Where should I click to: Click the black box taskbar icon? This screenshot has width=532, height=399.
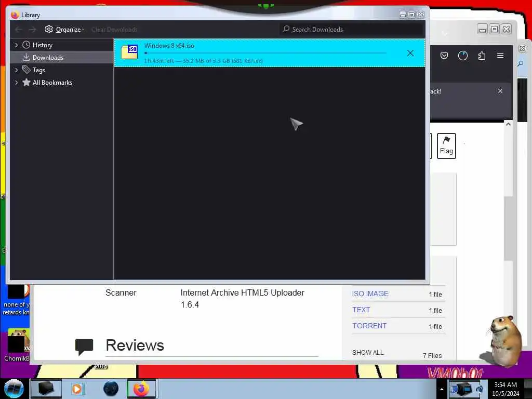pos(46,389)
